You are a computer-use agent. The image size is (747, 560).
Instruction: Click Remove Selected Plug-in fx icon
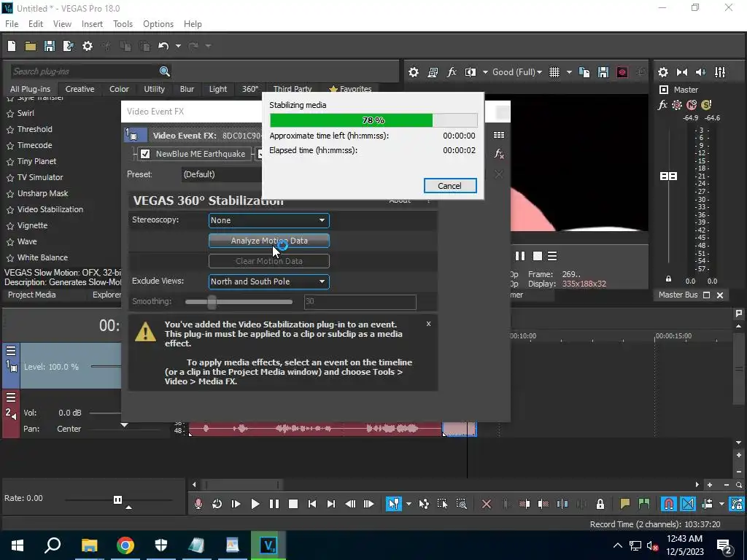tap(499, 153)
